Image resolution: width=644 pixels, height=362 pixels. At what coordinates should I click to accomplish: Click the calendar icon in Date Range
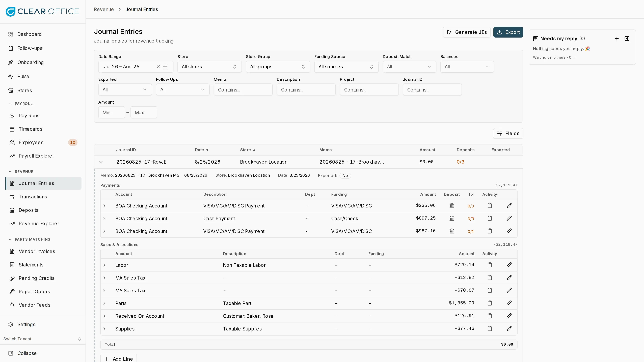click(x=165, y=67)
